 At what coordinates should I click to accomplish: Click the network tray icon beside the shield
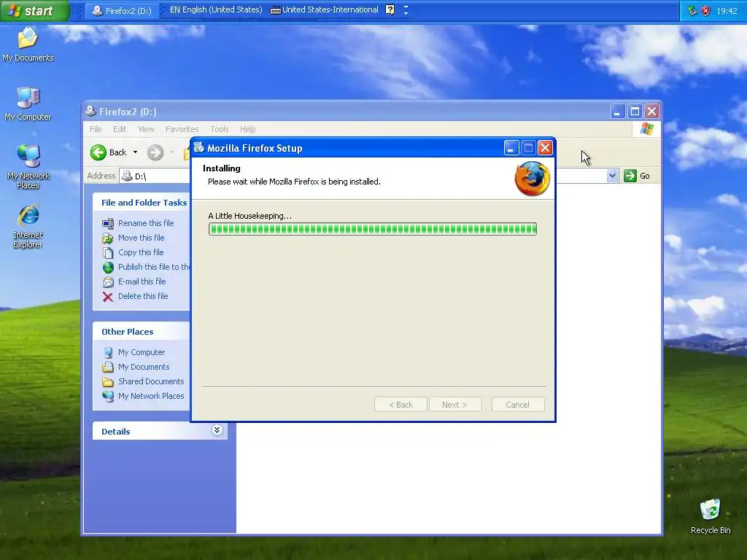click(693, 10)
